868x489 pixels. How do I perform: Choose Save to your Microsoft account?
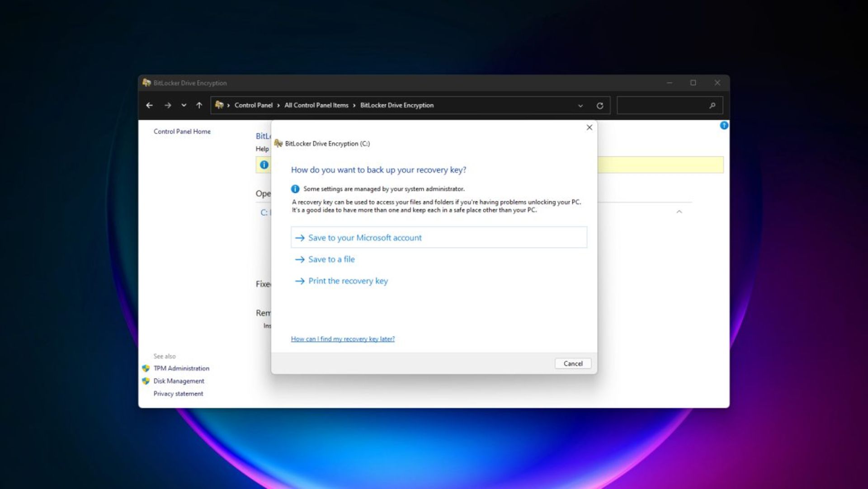coord(439,237)
